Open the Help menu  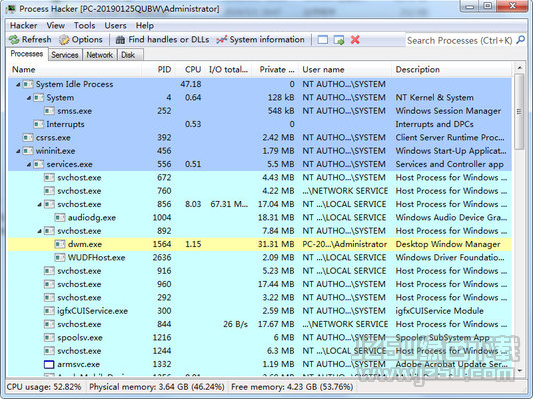(144, 25)
